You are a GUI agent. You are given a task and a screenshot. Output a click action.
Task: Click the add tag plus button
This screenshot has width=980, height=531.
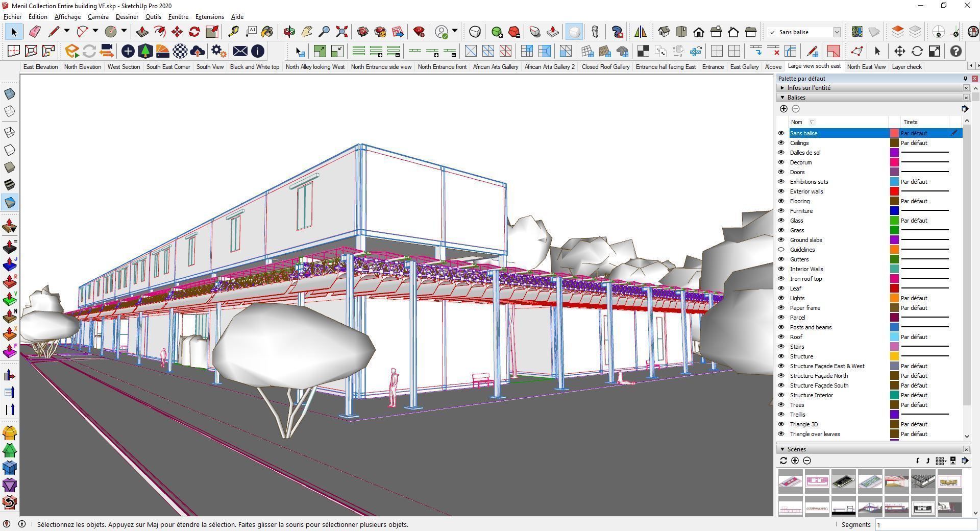(784, 108)
